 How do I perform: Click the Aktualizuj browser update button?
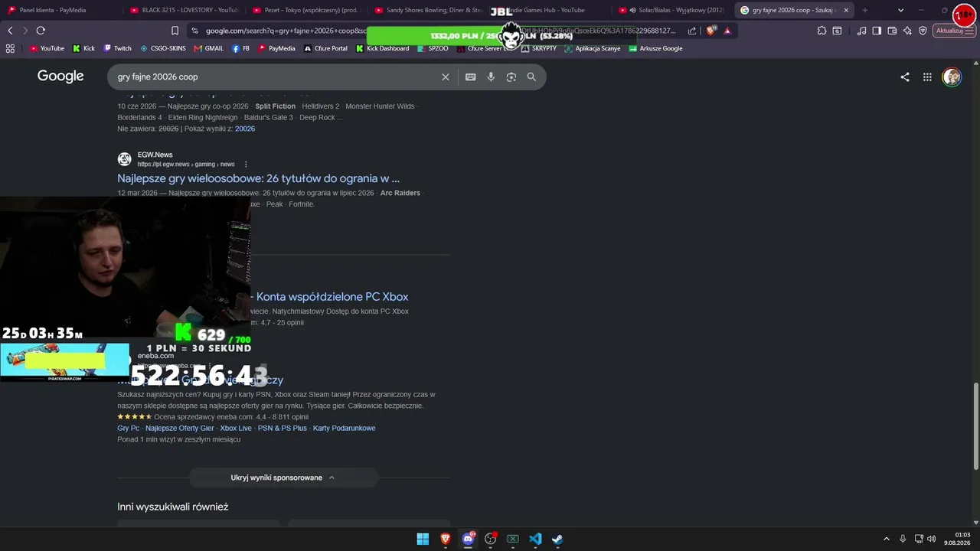pyautogui.click(x=955, y=31)
